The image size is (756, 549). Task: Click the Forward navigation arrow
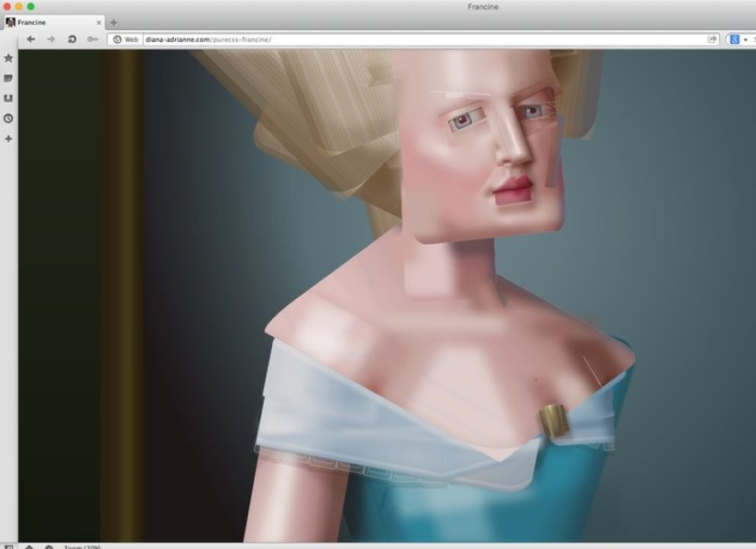52,38
